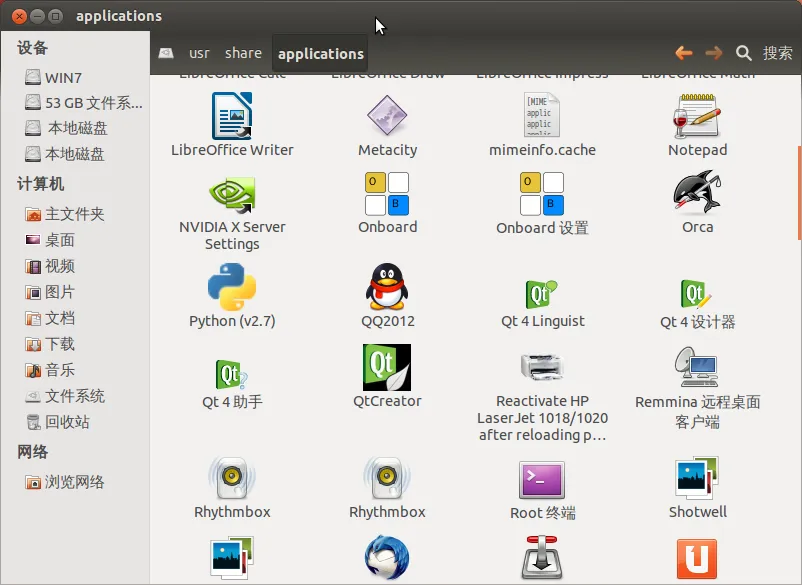The width and height of the screenshot is (802, 585).
Task: Click 浏览网络 under the 网络 section
Action: coord(74,482)
